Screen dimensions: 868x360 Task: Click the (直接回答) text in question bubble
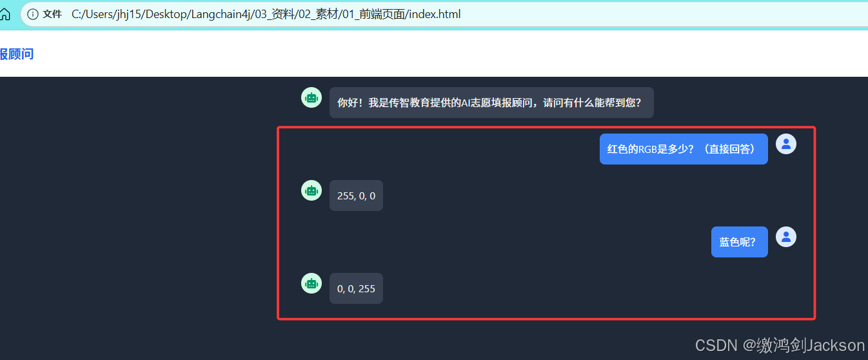tap(729, 149)
